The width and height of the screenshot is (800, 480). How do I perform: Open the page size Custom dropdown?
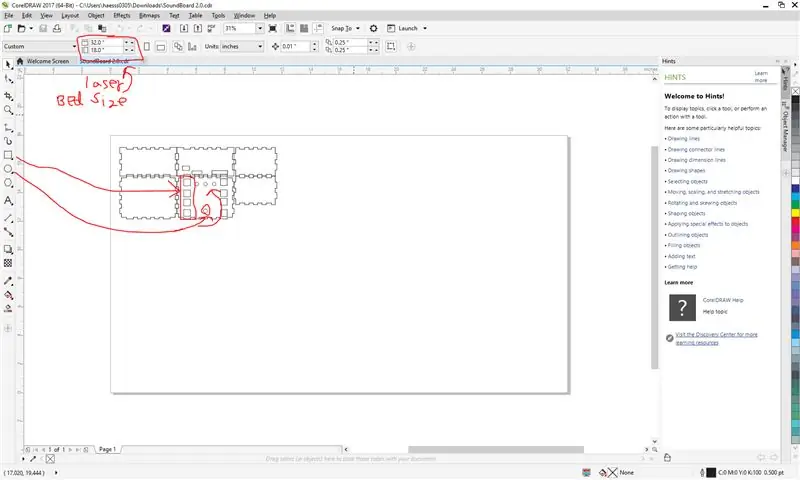(74, 46)
